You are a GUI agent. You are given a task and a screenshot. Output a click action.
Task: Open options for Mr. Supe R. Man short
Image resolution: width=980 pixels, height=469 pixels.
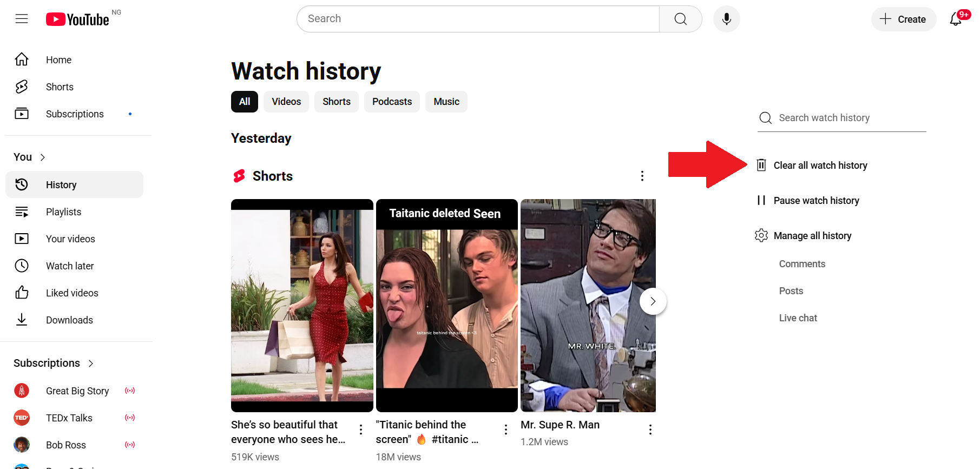[650, 430]
